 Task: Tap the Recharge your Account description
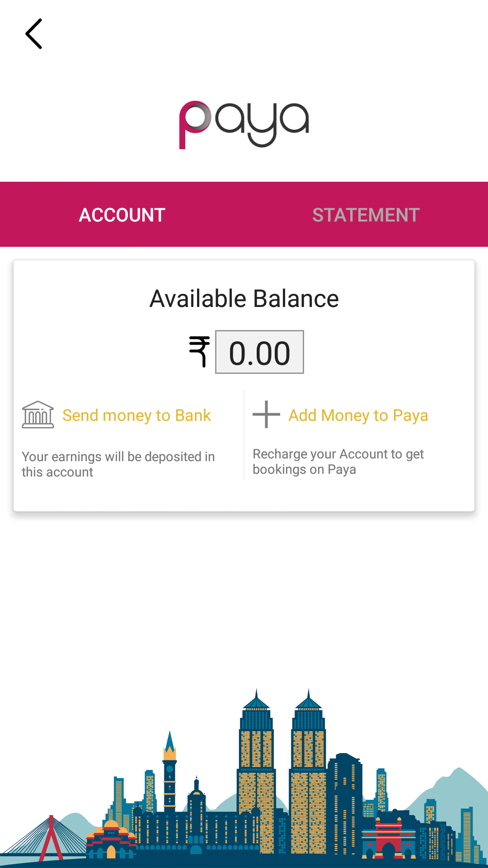pyautogui.click(x=338, y=462)
